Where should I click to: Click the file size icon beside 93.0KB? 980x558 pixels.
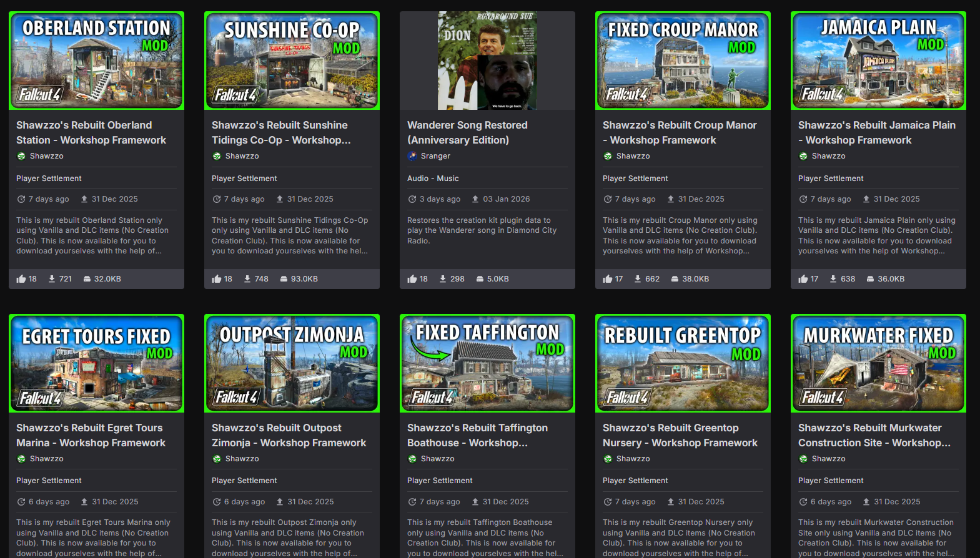click(x=284, y=279)
